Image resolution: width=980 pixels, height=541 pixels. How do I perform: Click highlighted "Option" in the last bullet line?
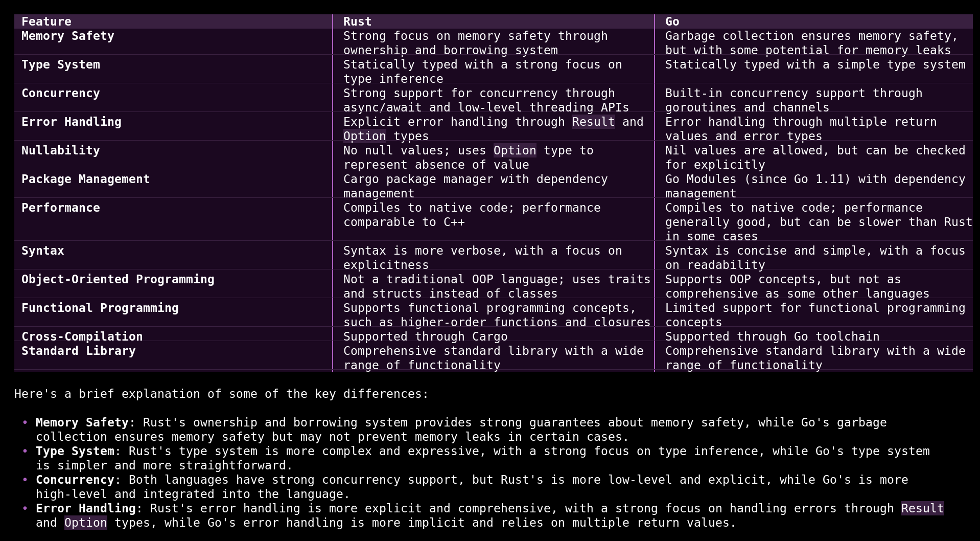[85, 523]
